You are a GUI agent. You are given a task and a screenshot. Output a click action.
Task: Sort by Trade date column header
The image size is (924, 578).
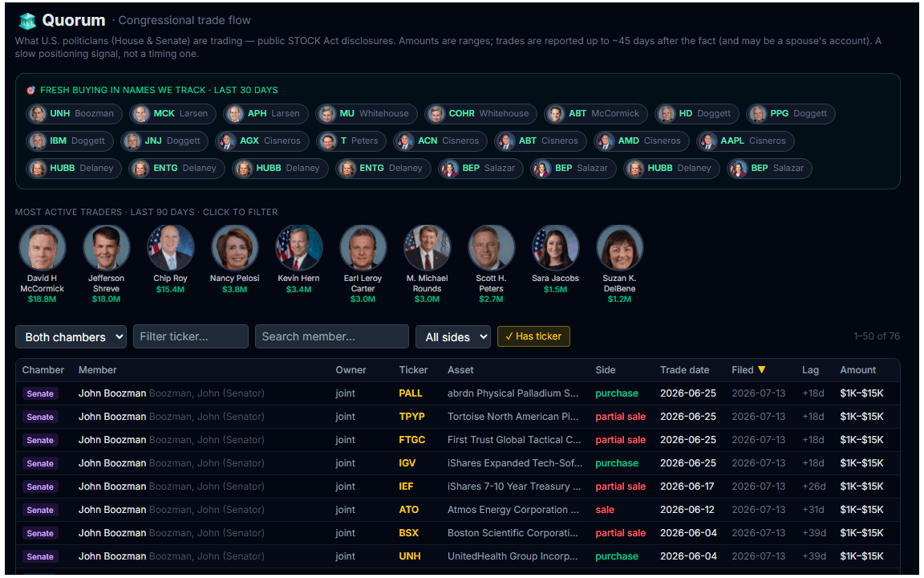684,370
